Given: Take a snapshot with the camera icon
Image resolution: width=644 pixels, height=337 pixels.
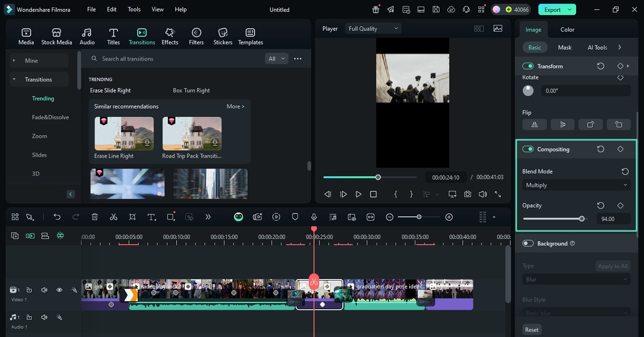Looking at the screenshot, I should 468,194.
